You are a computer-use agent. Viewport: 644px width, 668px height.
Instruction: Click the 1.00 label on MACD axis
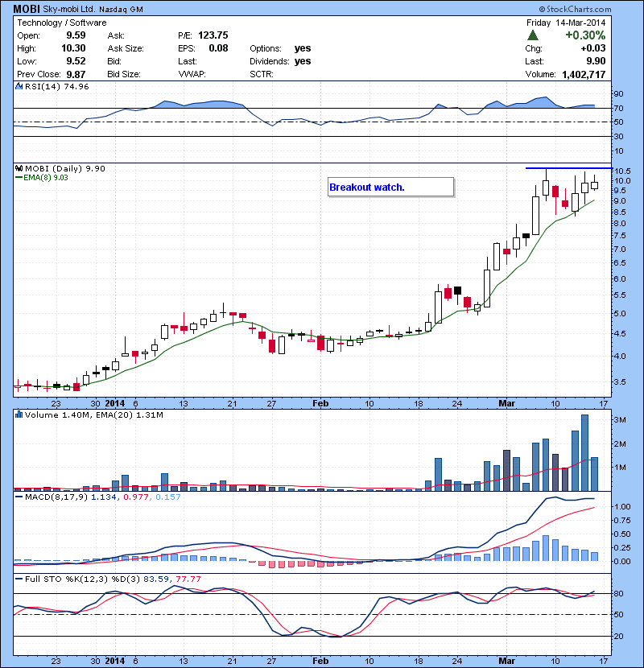pyautogui.click(x=622, y=506)
